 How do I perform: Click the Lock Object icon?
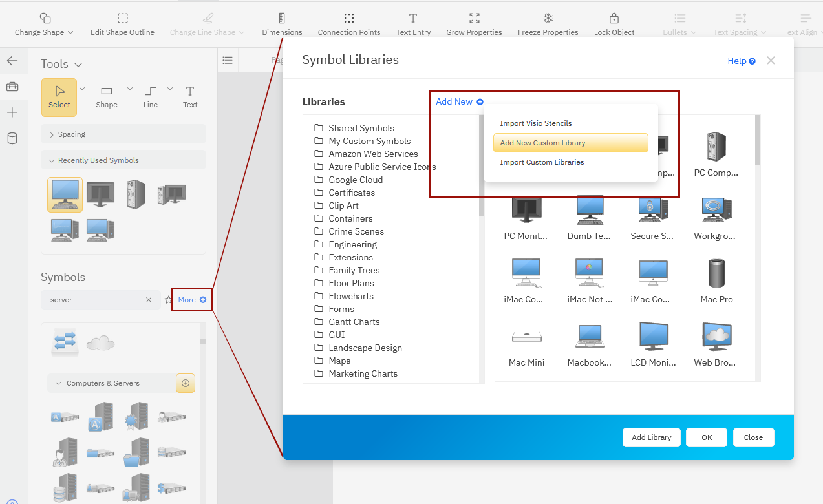pyautogui.click(x=614, y=19)
